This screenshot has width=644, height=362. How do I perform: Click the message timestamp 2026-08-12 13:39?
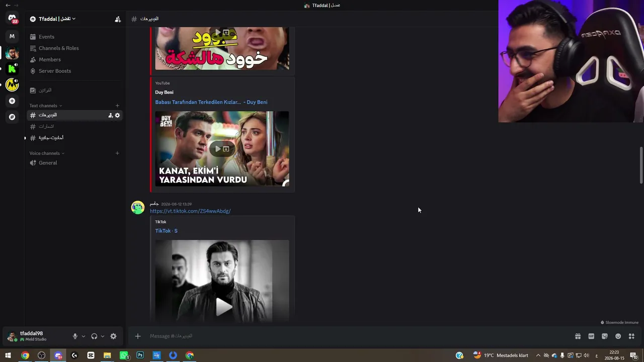tap(176, 204)
